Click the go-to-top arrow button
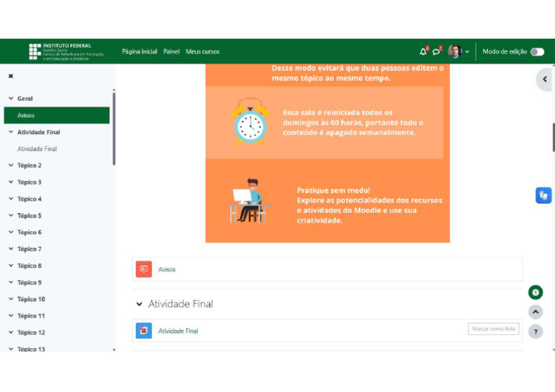This screenshot has height=392, width=555. pyautogui.click(x=535, y=312)
